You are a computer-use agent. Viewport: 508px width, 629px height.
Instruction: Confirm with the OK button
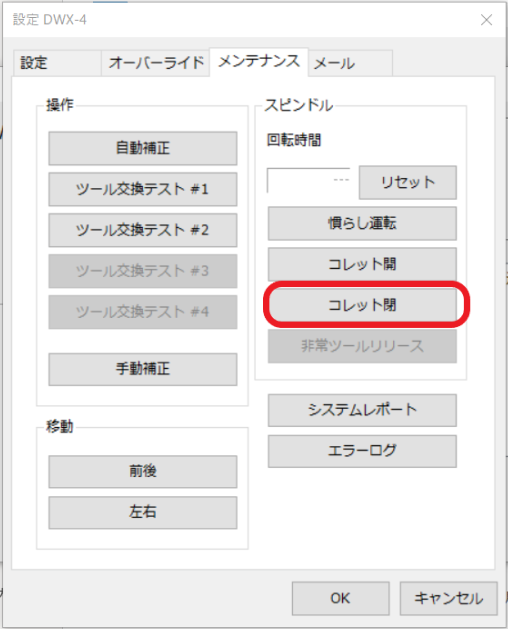(x=341, y=598)
